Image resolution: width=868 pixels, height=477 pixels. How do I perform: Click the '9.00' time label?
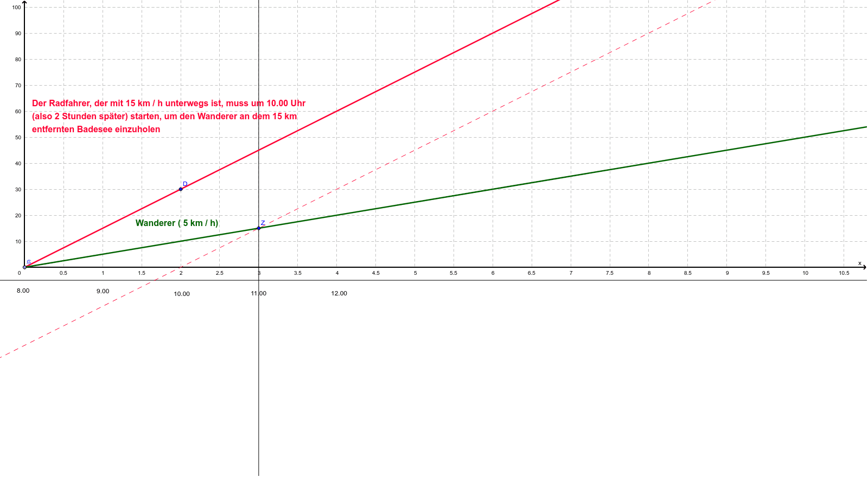tap(103, 291)
